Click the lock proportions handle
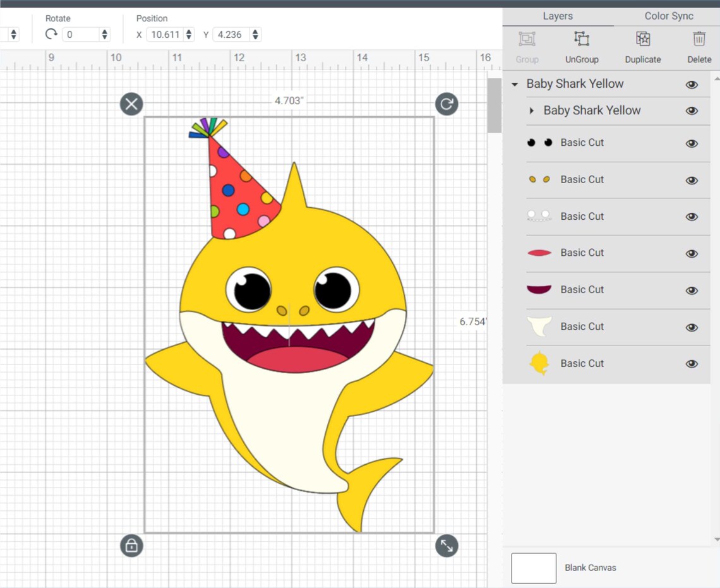 131,545
